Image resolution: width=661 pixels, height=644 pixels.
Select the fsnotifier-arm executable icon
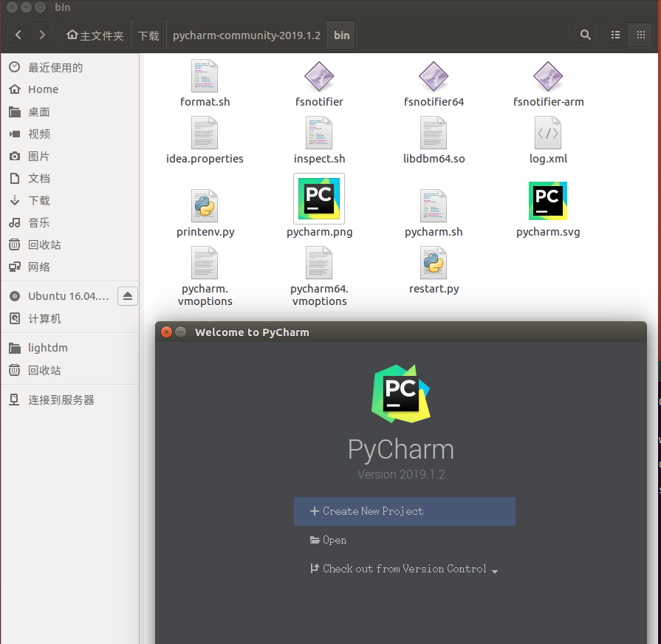548,76
